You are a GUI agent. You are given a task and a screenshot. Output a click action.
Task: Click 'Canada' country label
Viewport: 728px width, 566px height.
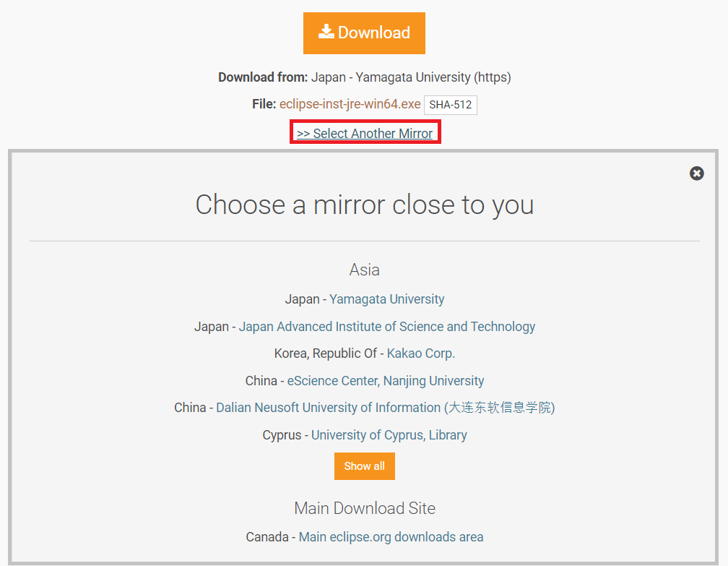[267, 537]
